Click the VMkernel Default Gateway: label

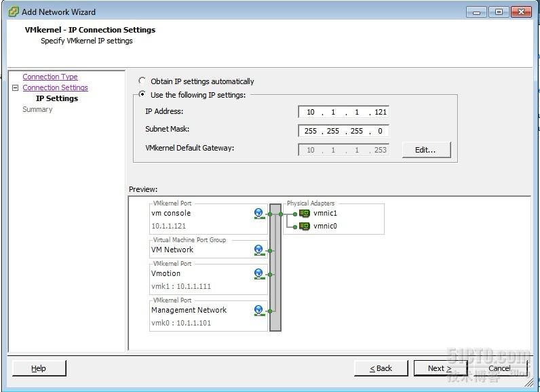[190, 148]
